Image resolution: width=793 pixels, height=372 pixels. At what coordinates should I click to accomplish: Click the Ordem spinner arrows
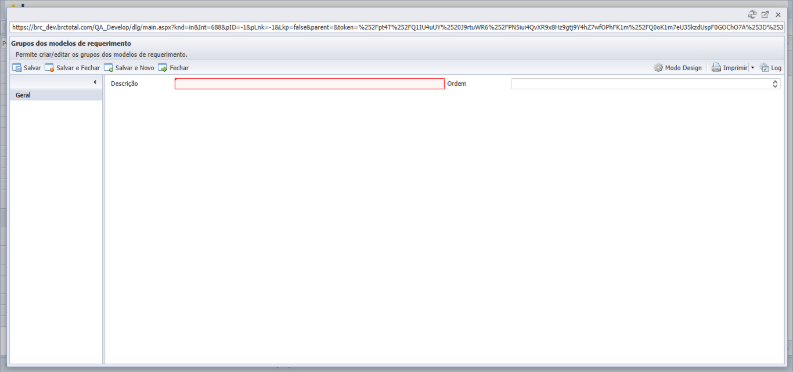coord(775,84)
